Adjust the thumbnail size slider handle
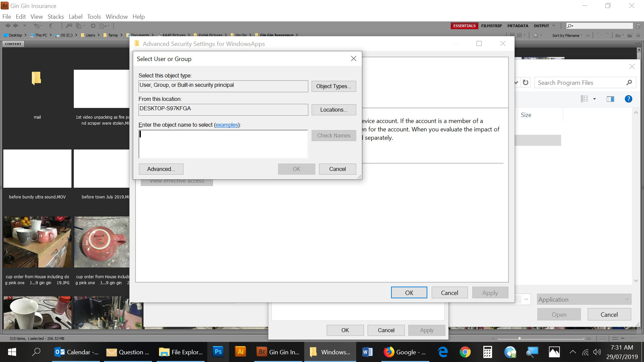The width and height of the screenshot is (644, 362). [520, 338]
